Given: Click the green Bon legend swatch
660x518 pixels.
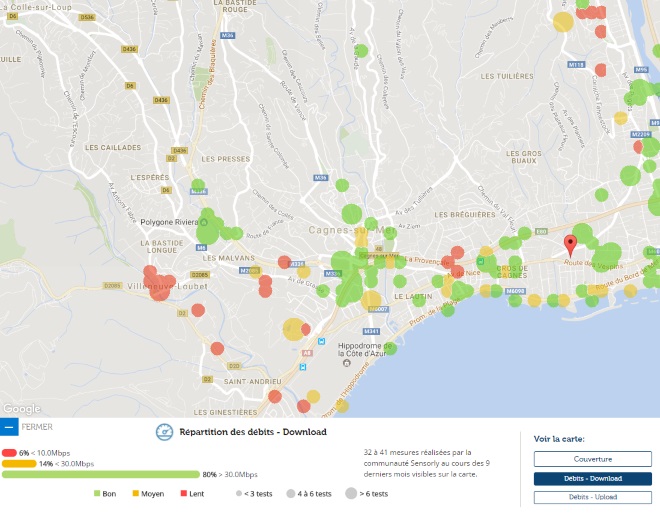Looking at the screenshot, I should point(97,493).
